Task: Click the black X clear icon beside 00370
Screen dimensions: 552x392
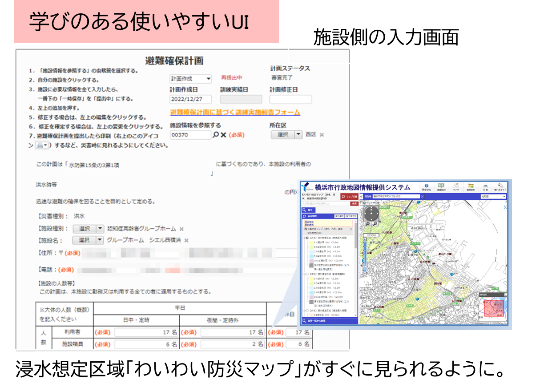Action: [x=223, y=135]
